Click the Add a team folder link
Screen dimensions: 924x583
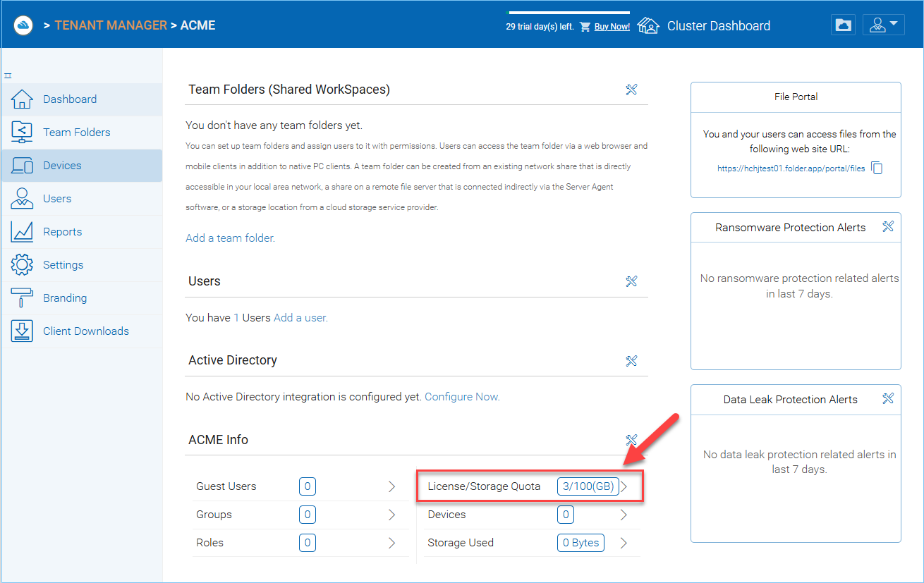(230, 238)
